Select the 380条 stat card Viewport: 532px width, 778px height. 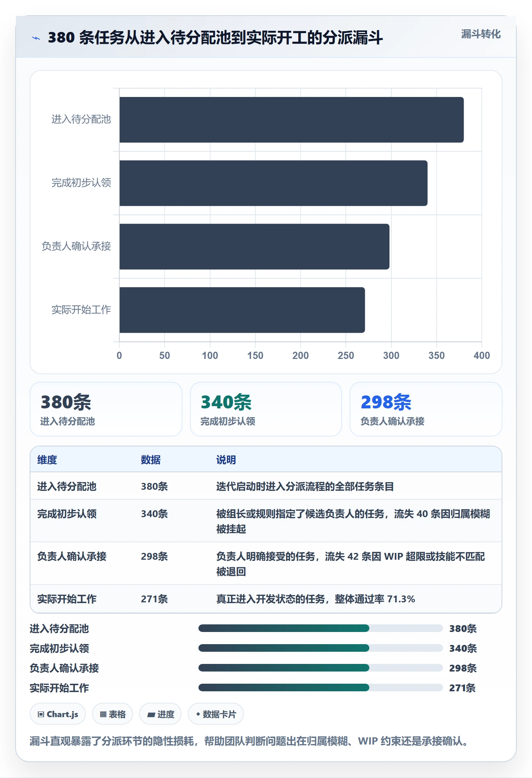point(106,409)
